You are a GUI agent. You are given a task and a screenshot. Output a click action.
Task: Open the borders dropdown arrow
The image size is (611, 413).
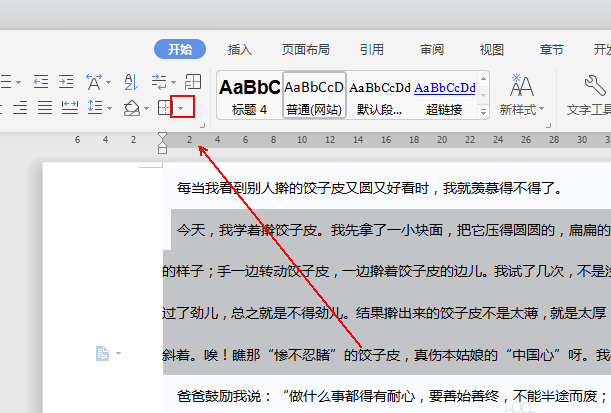click(x=181, y=107)
